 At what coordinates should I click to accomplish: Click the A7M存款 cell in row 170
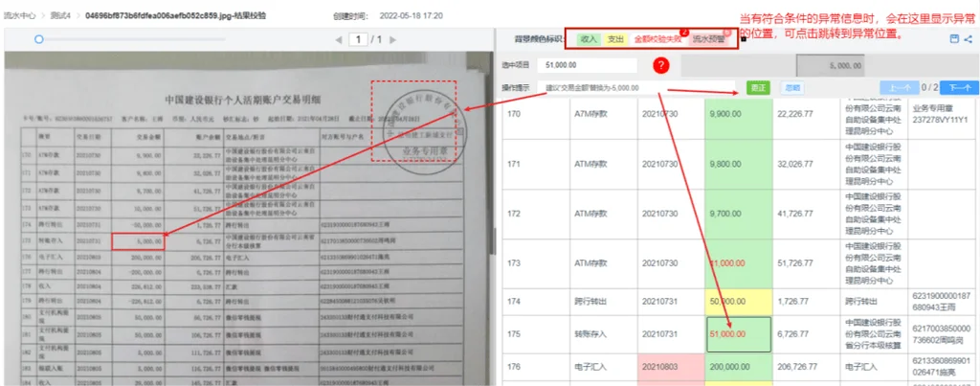[x=604, y=115]
